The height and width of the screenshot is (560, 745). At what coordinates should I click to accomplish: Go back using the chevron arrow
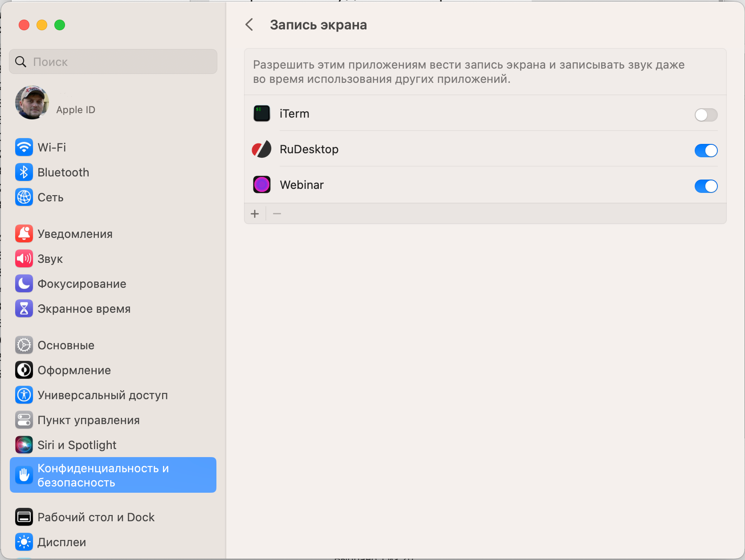click(x=249, y=25)
